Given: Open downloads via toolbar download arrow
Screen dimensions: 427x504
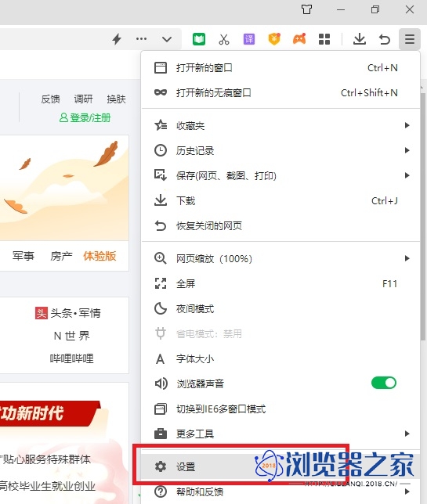Looking at the screenshot, I should [x=359, y=39].
